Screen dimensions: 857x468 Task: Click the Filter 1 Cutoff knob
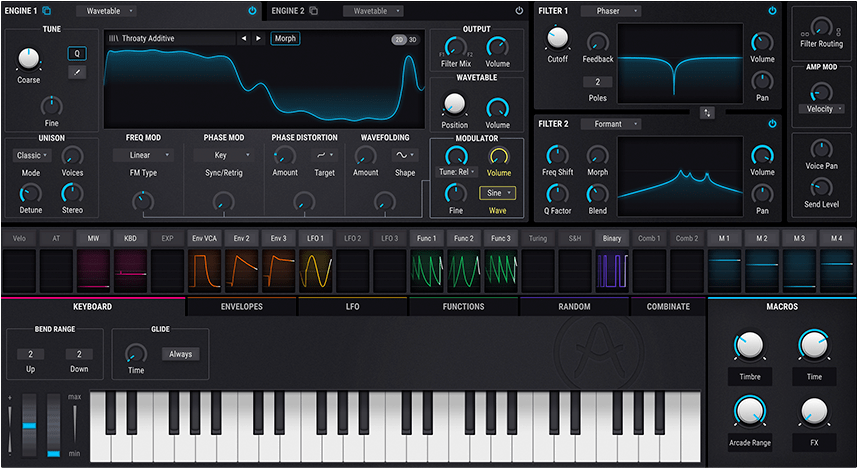tap(557, 39)
